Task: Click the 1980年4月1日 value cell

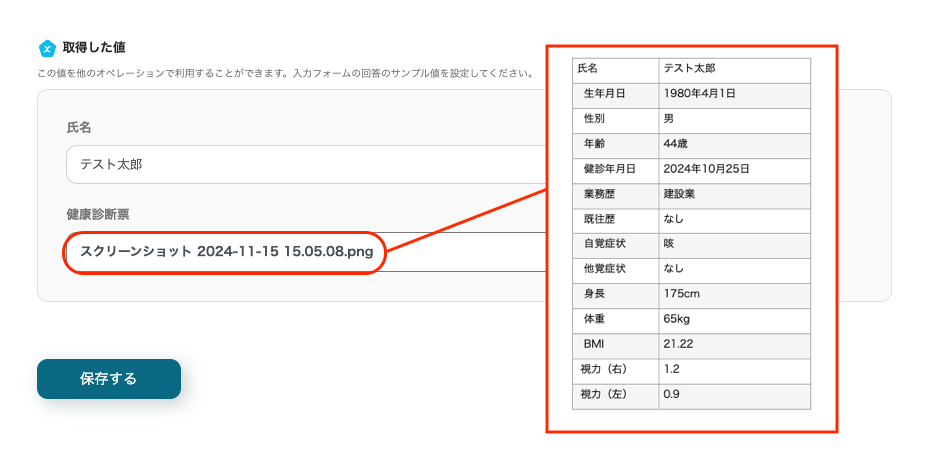Action: click(734, 96)
